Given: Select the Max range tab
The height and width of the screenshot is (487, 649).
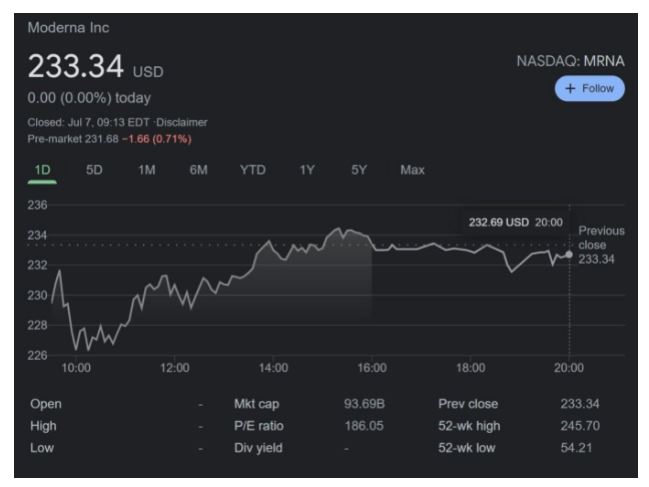Looking at the screenshot, I should coord(412,170).
